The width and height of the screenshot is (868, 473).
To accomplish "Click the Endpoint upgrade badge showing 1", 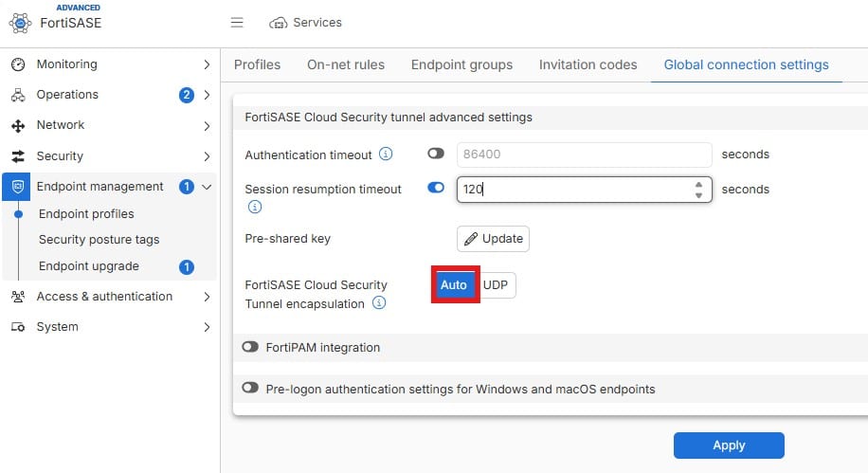I will [187, 267].
